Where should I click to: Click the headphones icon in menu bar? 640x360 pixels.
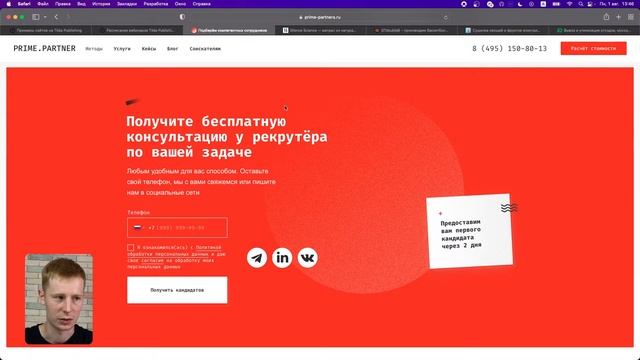[502, 4]
